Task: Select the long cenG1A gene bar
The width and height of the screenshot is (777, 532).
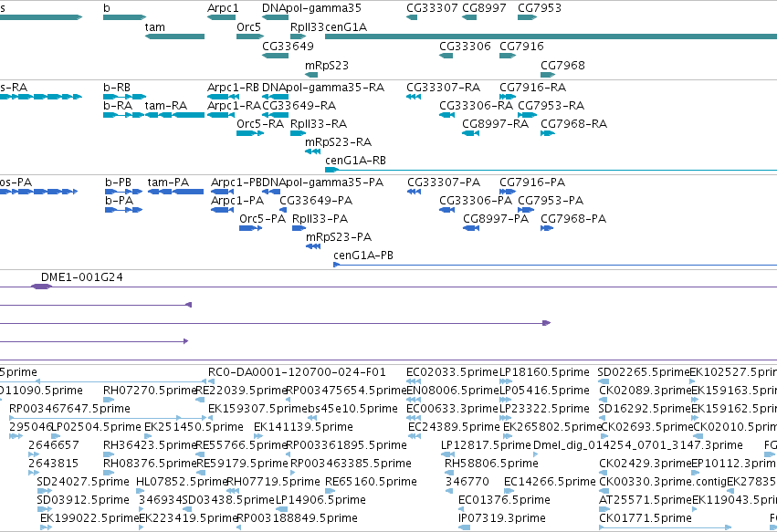Action: click(551, 37)
